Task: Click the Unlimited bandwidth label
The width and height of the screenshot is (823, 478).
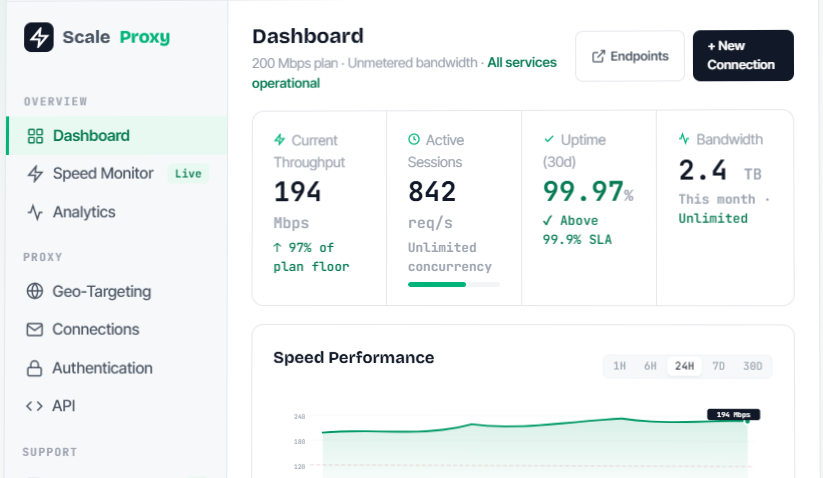Action: [x=713, y=218]
